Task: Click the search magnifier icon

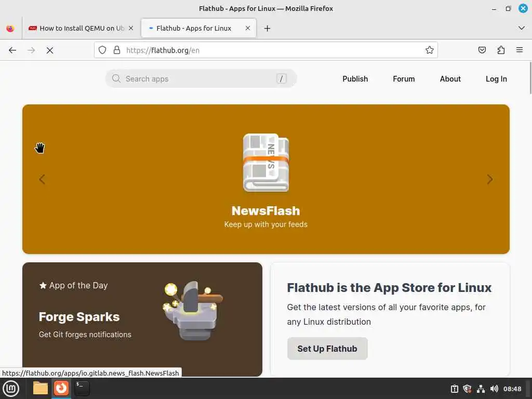Action: click(116, 78)
